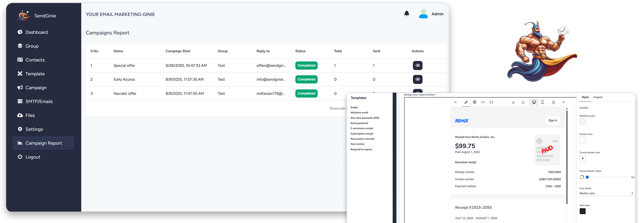Click the notification bell icon
644x223 pixels.
tap(407, 14)
